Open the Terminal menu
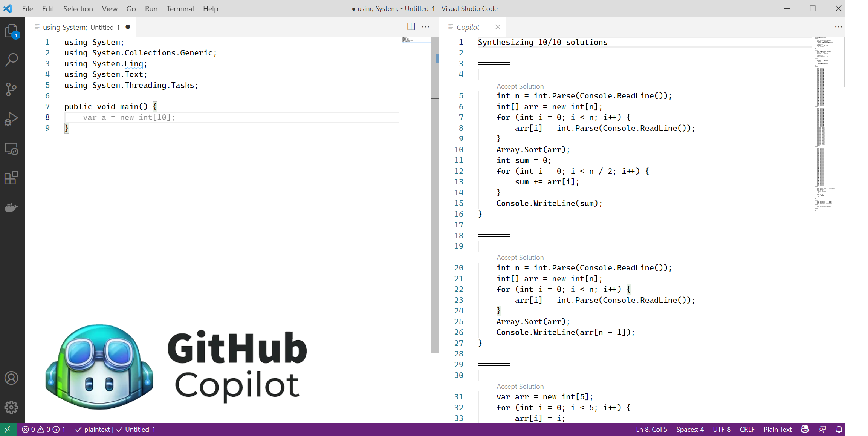 (x=180, y=8)
